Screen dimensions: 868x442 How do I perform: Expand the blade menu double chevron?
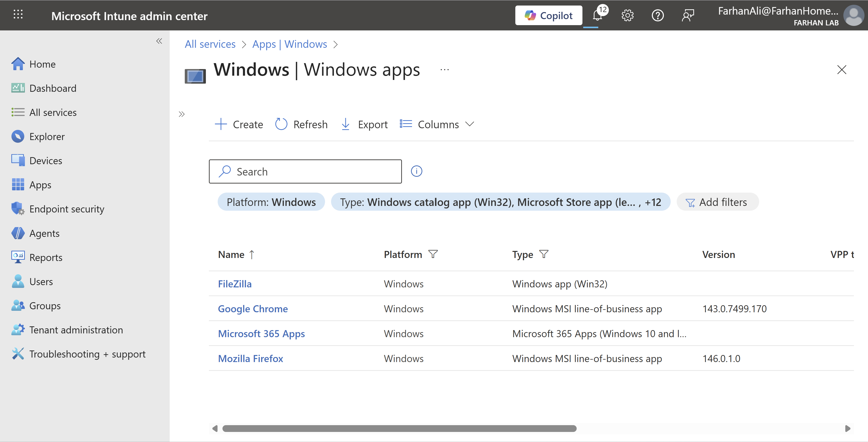182,114
